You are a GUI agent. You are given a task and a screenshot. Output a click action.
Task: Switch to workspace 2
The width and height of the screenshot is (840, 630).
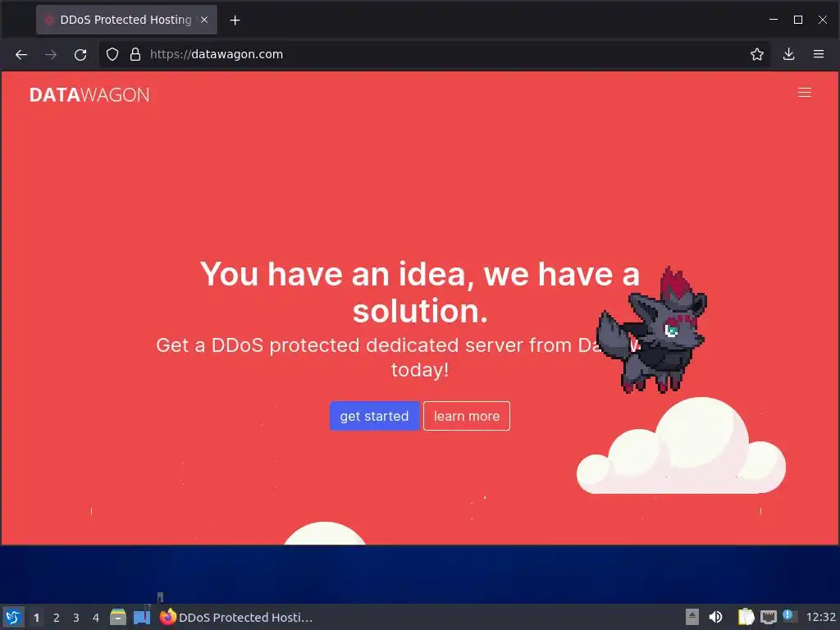[x=57, y=618]
